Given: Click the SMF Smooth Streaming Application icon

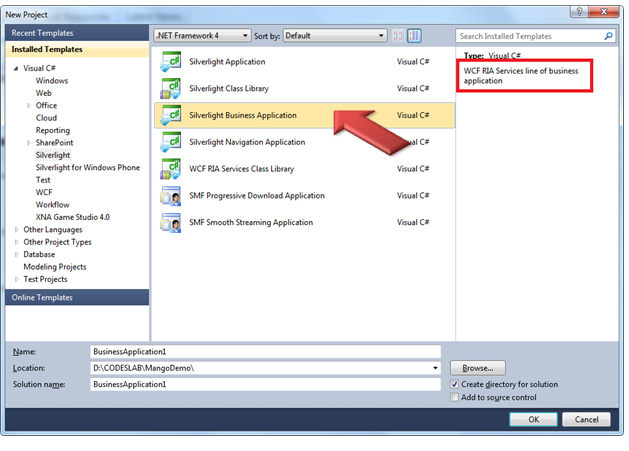Looking at the screenshot, I should pos(170,222).
